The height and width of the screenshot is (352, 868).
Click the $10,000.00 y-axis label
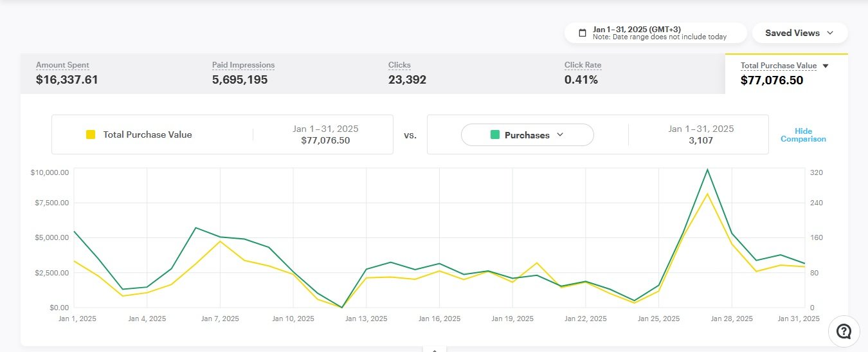tap(50, 172)
